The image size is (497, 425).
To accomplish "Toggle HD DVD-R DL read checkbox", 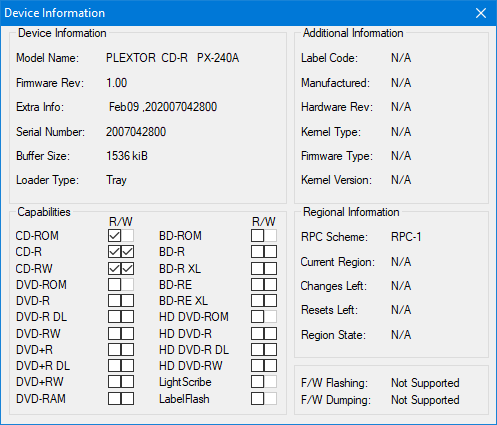I will 257,350.
